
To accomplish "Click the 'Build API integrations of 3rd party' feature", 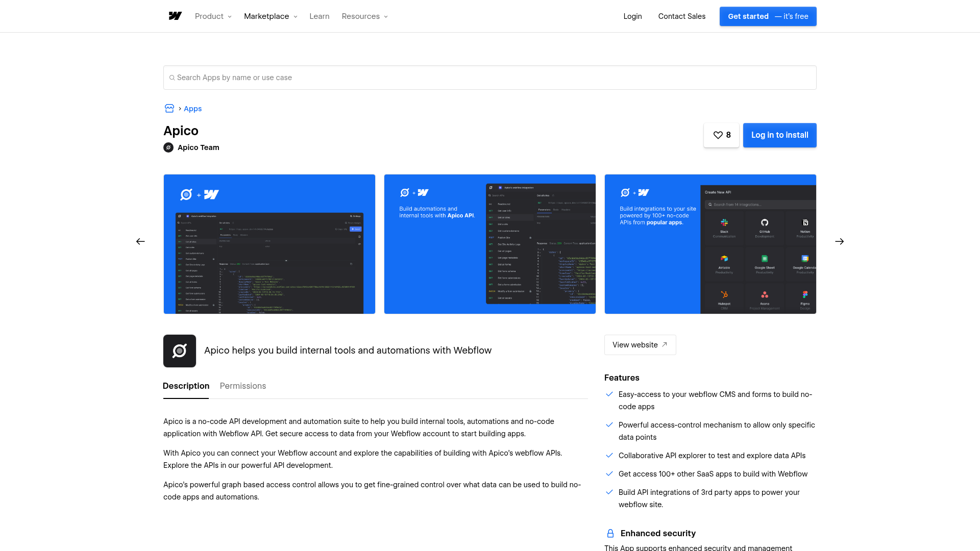I will 709,498.
